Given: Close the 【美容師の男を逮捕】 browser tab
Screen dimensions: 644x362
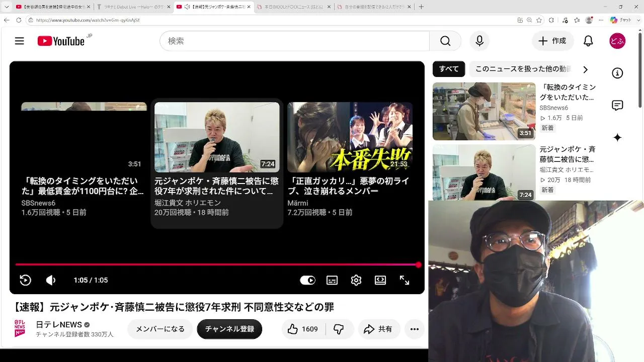Looking at the screenshot, I should (89, 7).
